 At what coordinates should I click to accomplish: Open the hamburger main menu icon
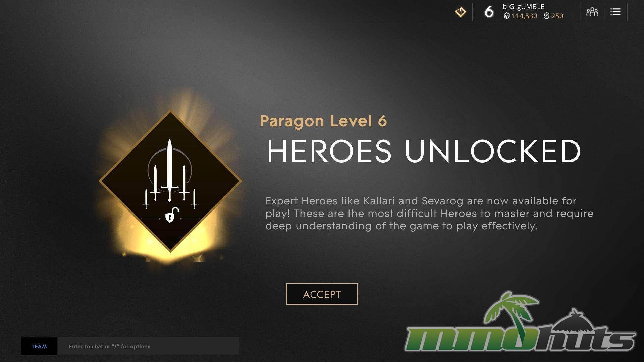[x=615, y=12]
